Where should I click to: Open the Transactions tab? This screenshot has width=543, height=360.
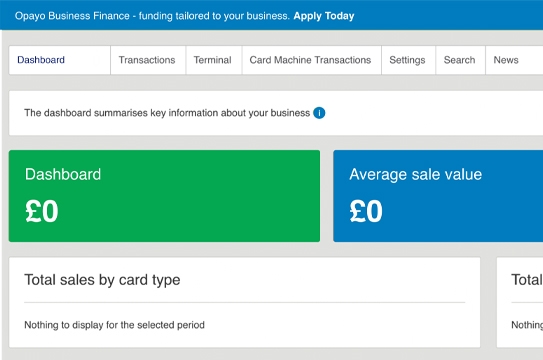[x=148, y=60]
